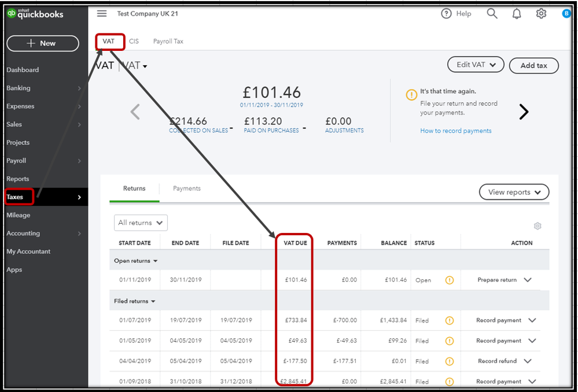Click the £733.84 VAT due value
This screenshot has width=578, height=392.
pyautogui.click(x=296, y=320)
